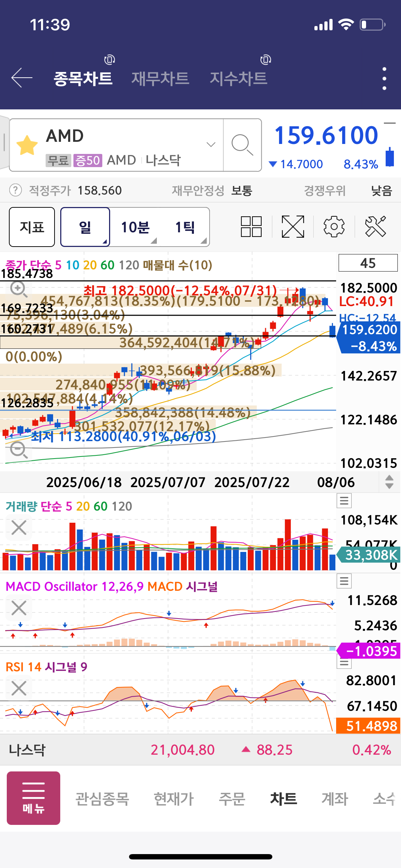Open the RSI panel list menu icon
Image resolution: width=401 pixels, height=868 pixels.
pos(344,663)
